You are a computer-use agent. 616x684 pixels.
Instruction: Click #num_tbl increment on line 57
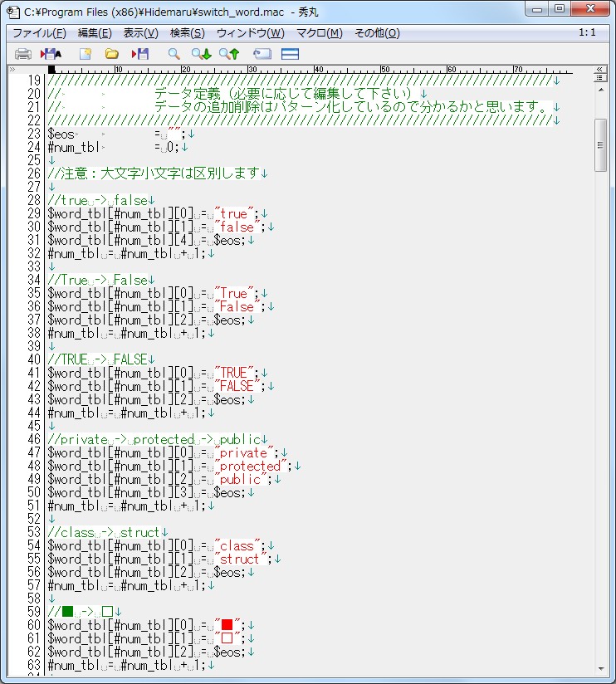[x=126, y=585]
